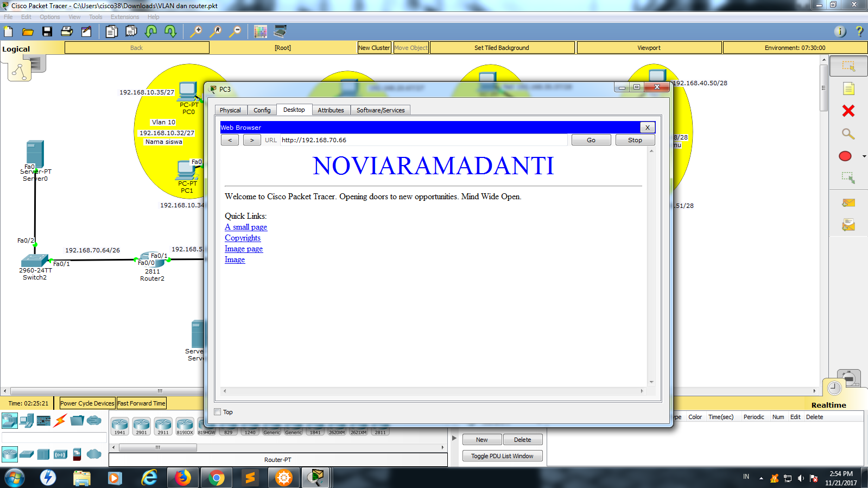The image size is (868, 488).
Task: Click Toggle PDU List Window button
Action: click(x=502, y=456)
